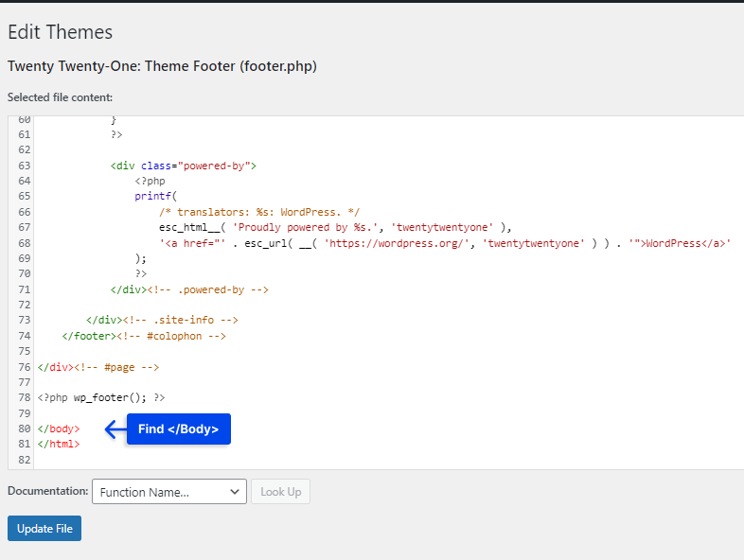744x560 pixels.
Task: Click the Find </Body> callout label
Action: pyautogui.click(x=178, y=429)
